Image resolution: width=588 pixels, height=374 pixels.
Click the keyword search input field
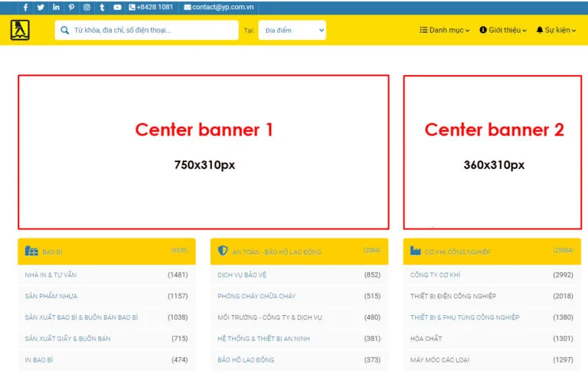152,31
